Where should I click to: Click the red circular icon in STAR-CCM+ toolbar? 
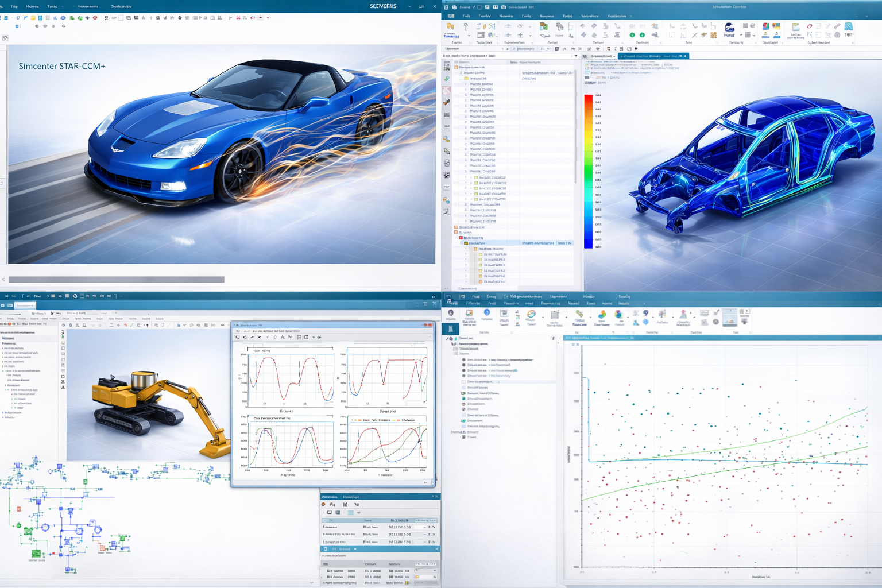(95, 18)
